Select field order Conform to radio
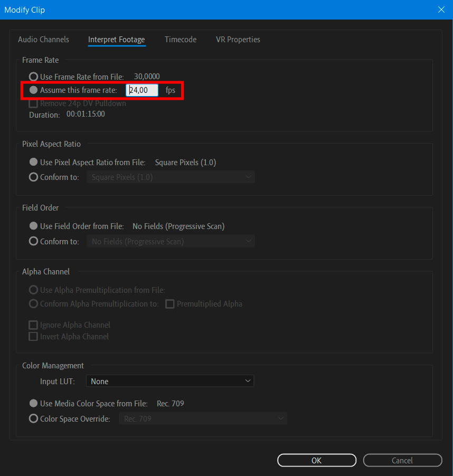The image size is (453, 476). click(33, 241)
